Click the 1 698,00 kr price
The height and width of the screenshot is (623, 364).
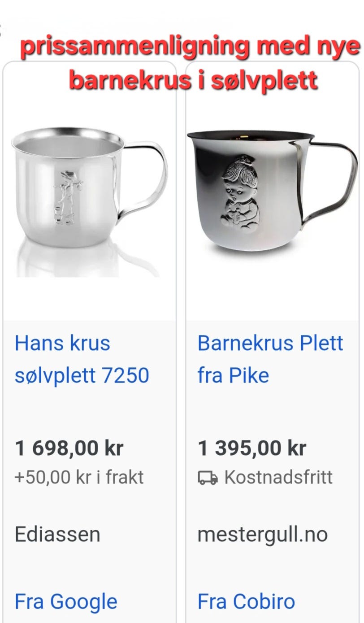(69, 448)
